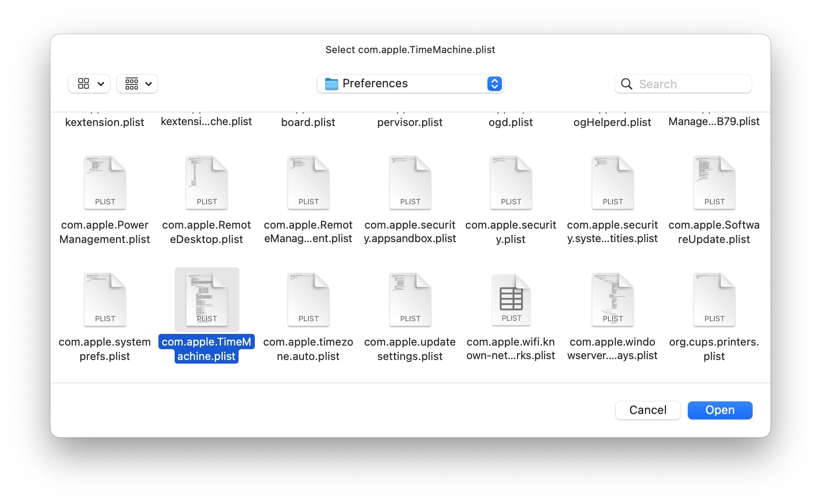Click the com.apple.systemprefs.plist file icon
821x504 pixels.
click(x=105, y=300)
